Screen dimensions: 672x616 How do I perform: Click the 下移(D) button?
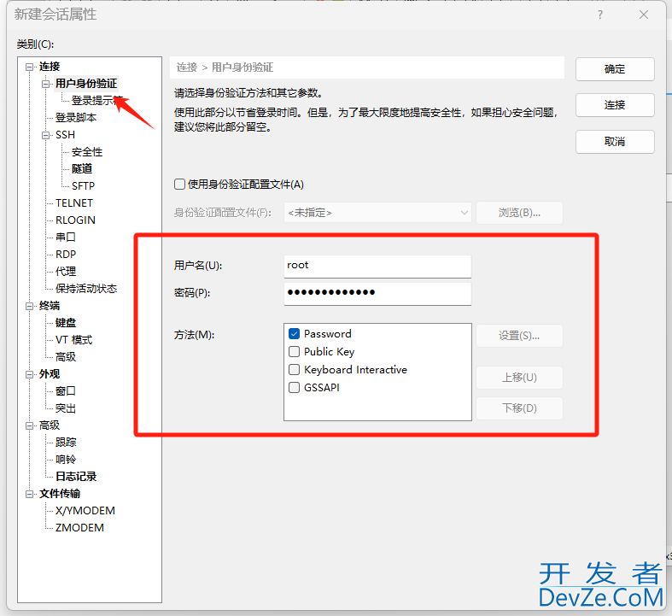tap(519, 408)
